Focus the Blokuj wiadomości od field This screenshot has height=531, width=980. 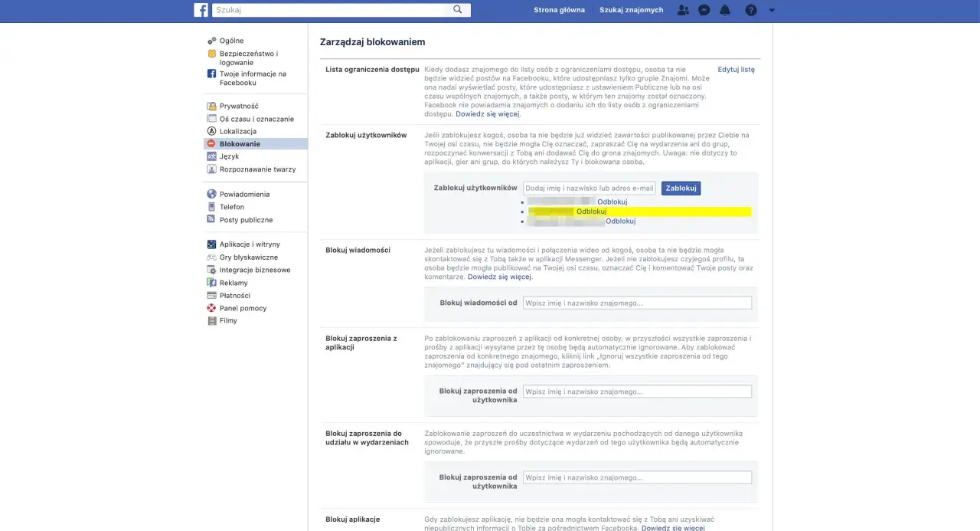point(637,303)
